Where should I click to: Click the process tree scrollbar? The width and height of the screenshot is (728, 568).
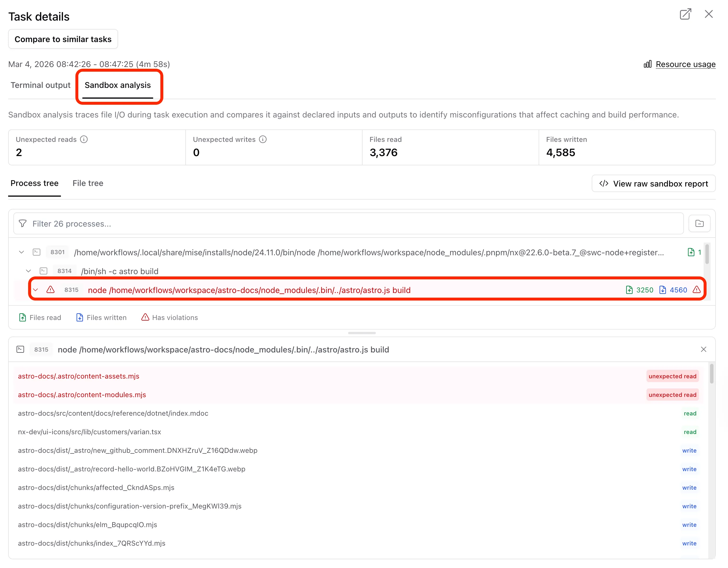click(707, 254)
